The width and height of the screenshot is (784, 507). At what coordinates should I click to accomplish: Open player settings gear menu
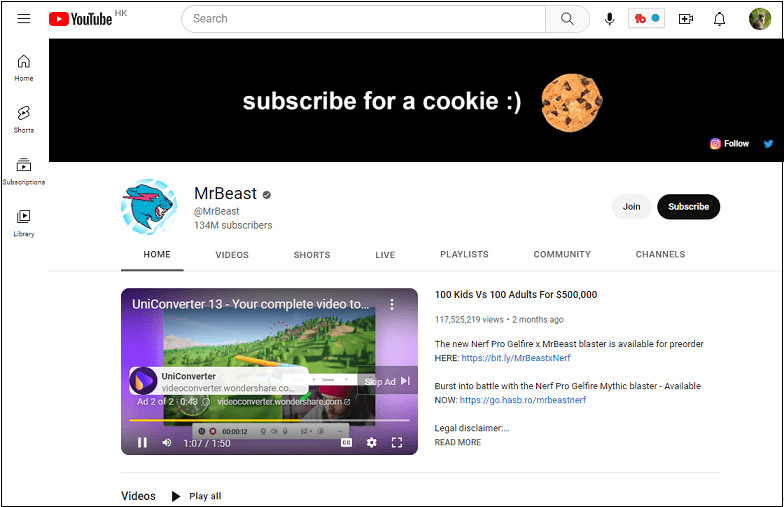(372, 442)
